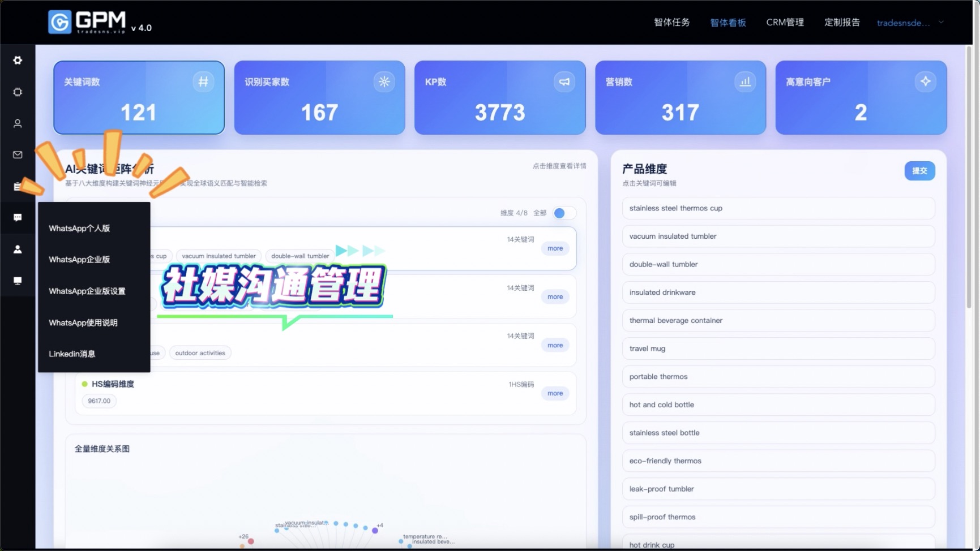980x551 pixels.
Task: Open the chip icon in left sidebar
Action: click(x=18, y=92)
